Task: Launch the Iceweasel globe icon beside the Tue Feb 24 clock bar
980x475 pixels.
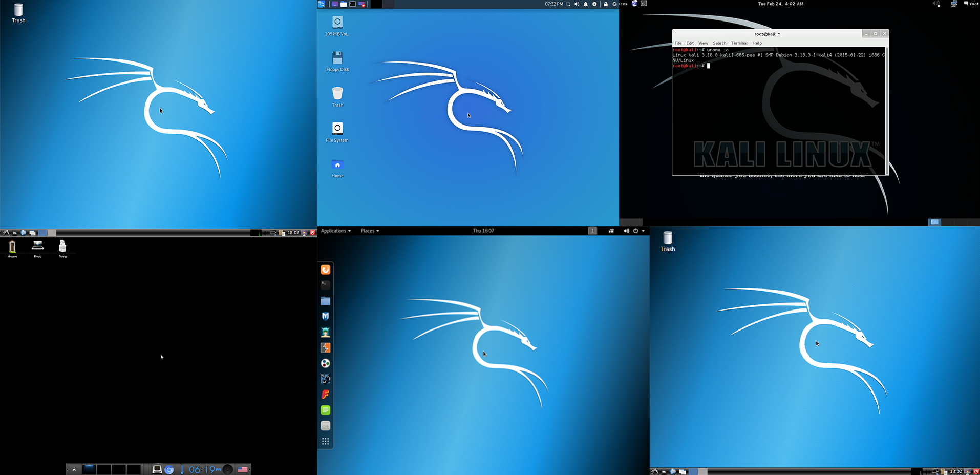Action: click(x=635, y=4)
